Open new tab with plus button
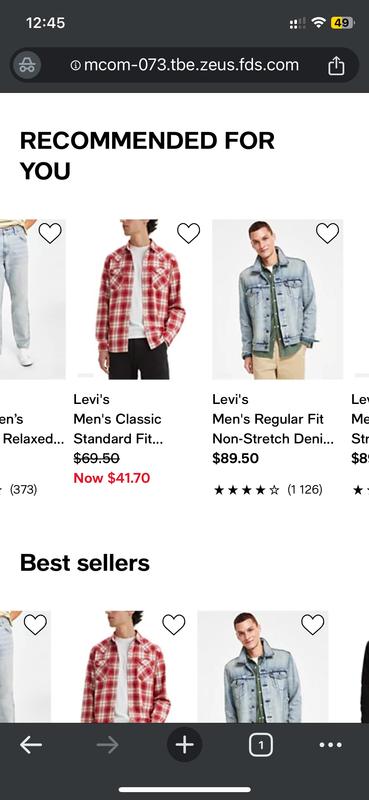 point(185,745)
